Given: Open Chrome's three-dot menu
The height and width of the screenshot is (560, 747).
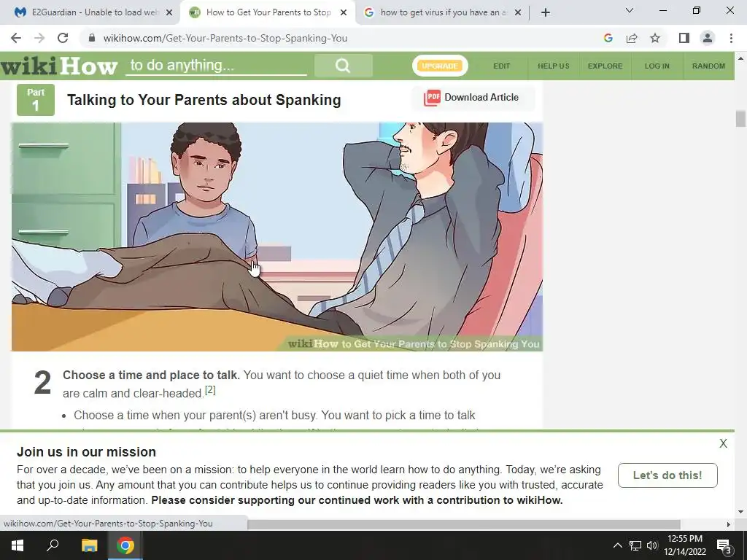Looking at the screenshot, I should 731,38.
